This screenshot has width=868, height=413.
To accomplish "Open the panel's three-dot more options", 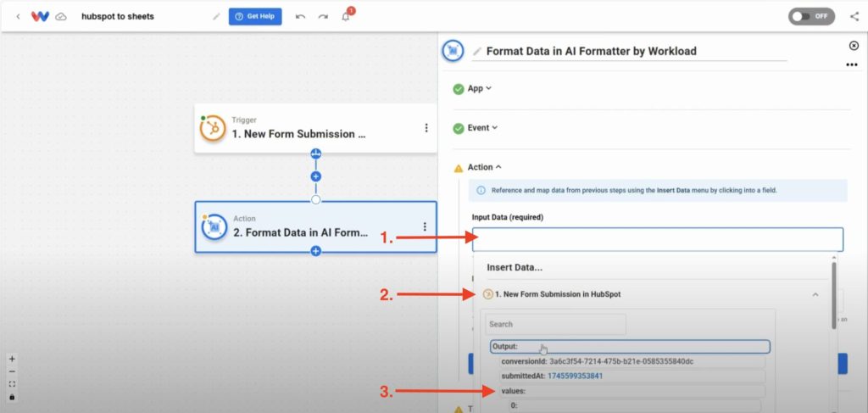I will (x=852, y=64).
